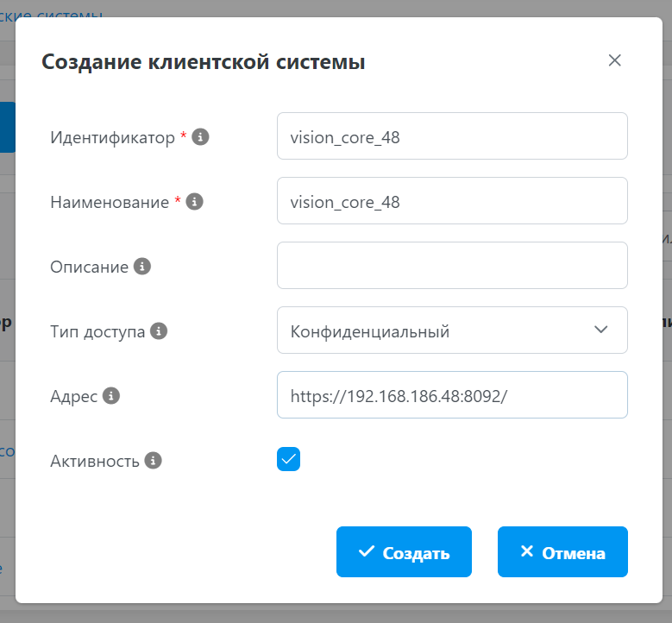Close the dialog with the X icon

pos(614,60)
